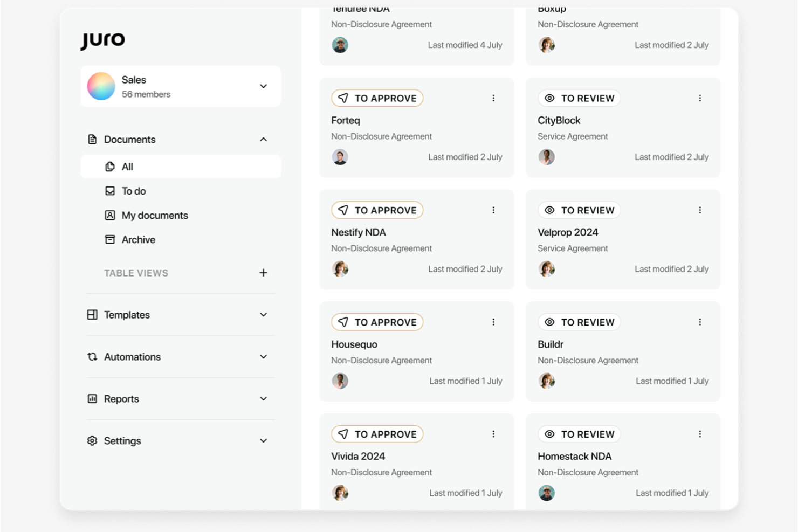Open the To do documents icon
798x532 pixels.
110,191
